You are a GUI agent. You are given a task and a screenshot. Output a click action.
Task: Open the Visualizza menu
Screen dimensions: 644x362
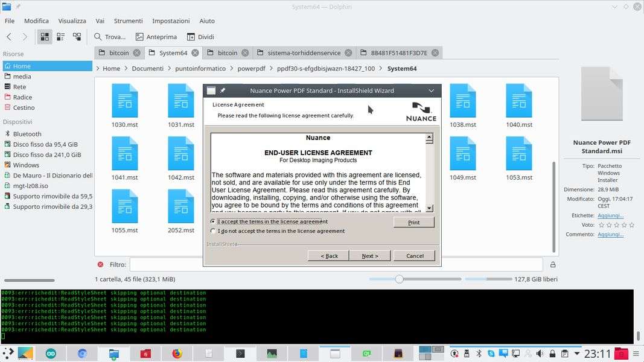[x=72, y=21]
